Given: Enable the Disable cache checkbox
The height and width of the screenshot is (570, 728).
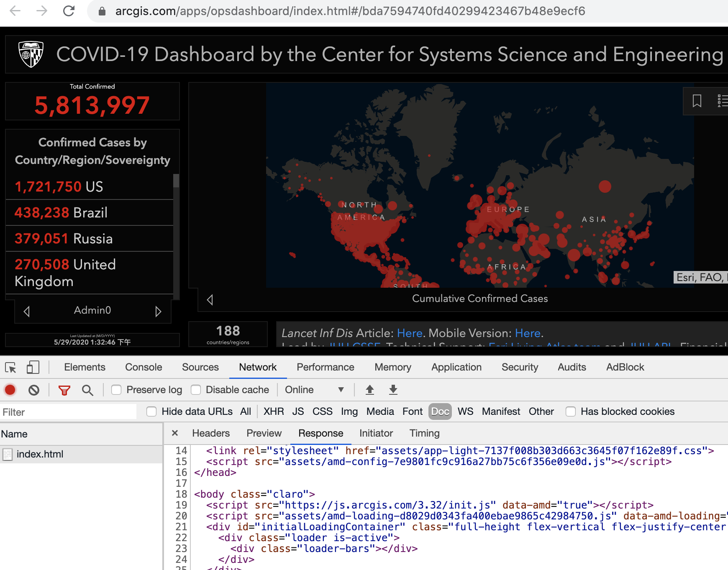Looking at the screenshot, I should click(x=196, y=390).
